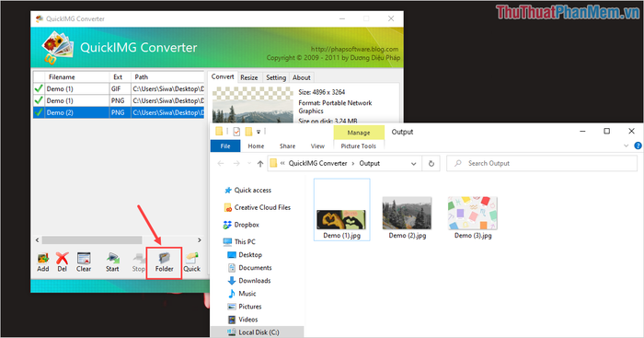Click the QuickIMG Converter title bar icon
Image resolution: width=644 pixels, height=338 pixels.
40,18
